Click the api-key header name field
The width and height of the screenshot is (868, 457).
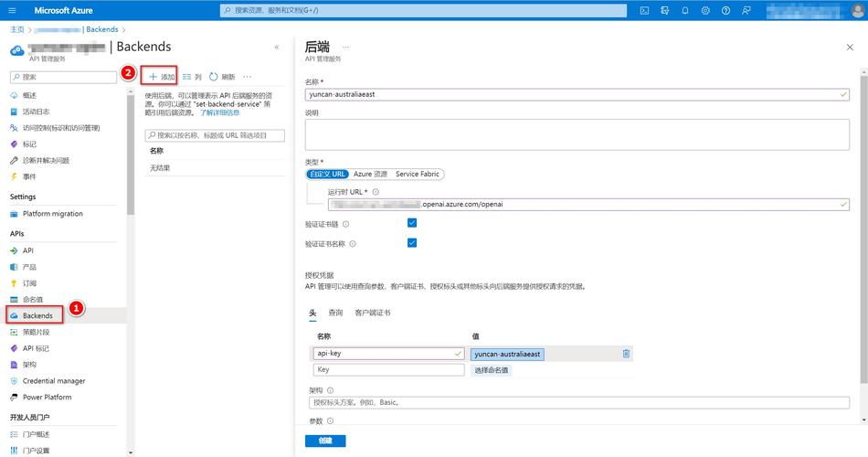click(x=388, y=354)
